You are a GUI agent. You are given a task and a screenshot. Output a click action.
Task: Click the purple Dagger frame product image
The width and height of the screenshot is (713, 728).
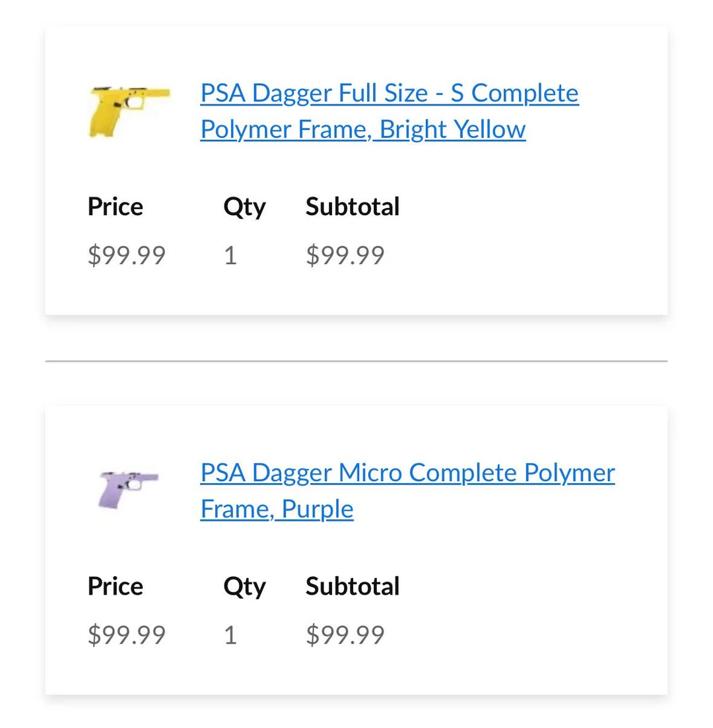point(129,490)
